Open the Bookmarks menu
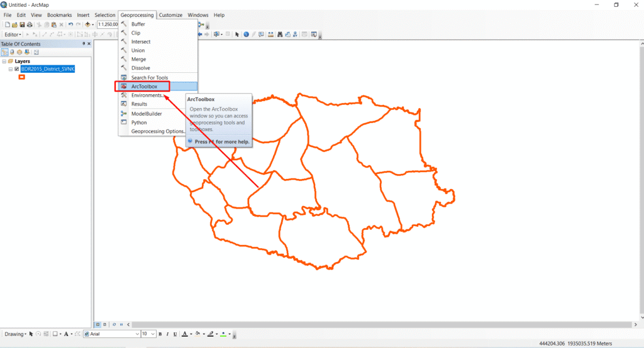The width and height of the screenshot is (644, 348). [x=59, y=15]
